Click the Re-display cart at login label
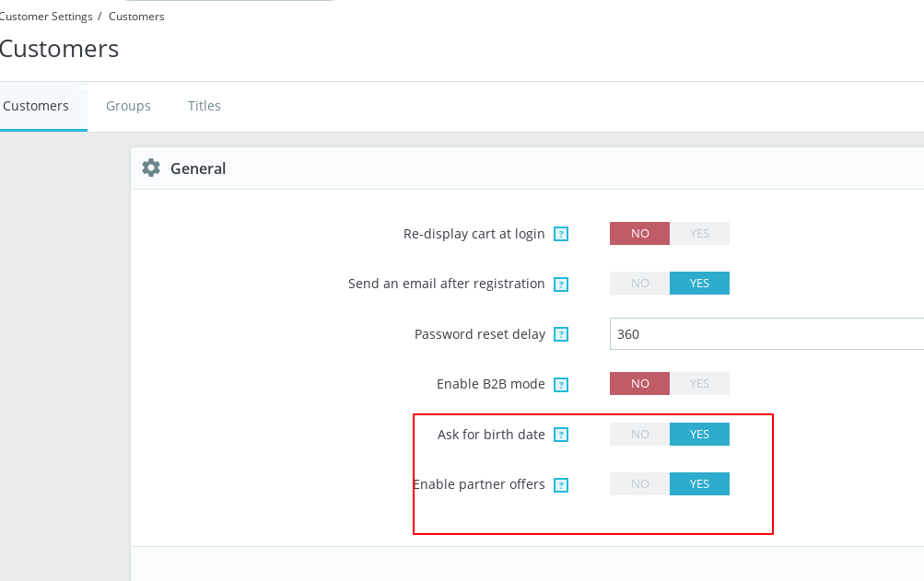 [x=474, y=234]
